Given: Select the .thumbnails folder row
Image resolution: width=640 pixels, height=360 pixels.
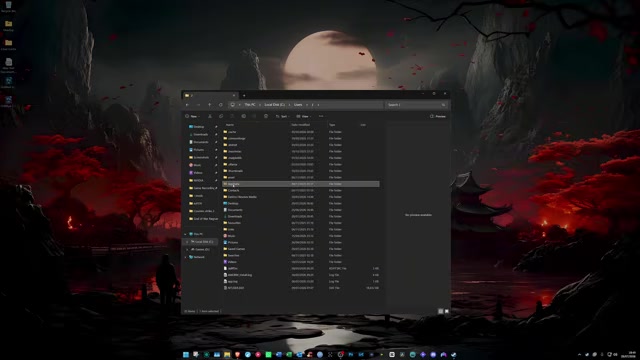Looking at the screenshot, I should pyautogui.click(x=301, y=171).
